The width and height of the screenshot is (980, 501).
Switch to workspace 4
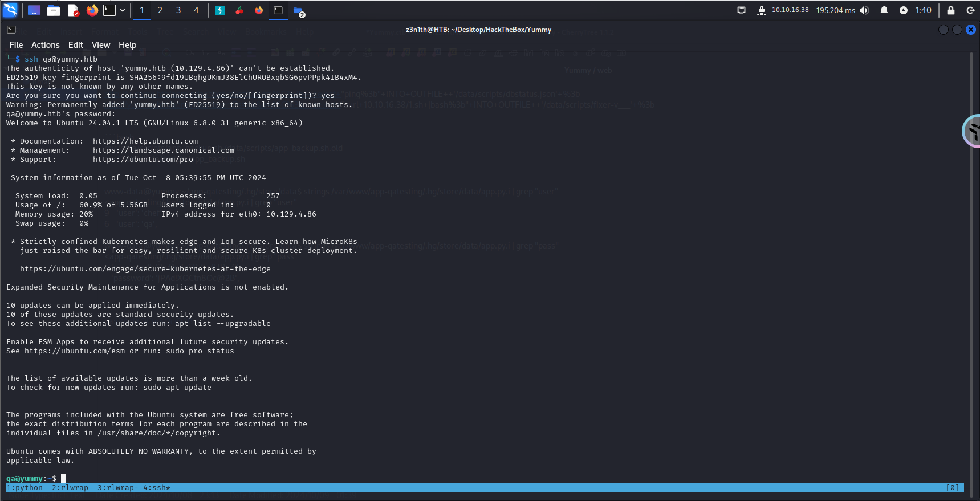click(196, 10)
